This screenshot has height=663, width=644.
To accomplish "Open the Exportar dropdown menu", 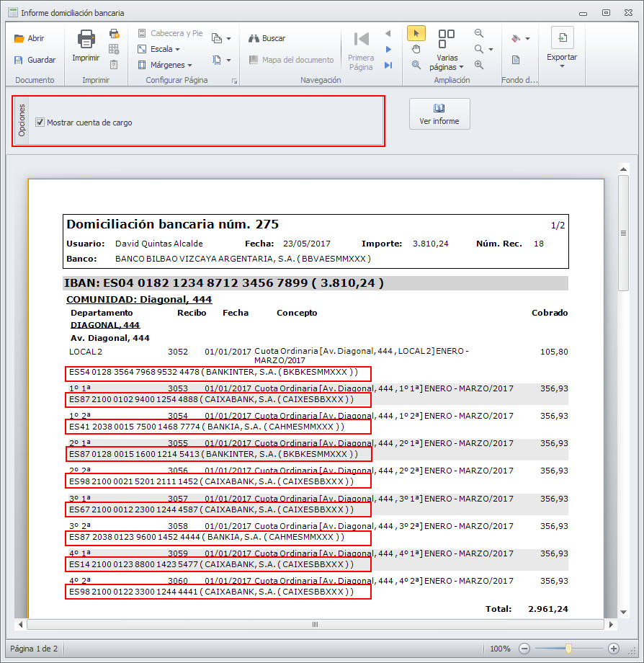I will tap(561, 58).
